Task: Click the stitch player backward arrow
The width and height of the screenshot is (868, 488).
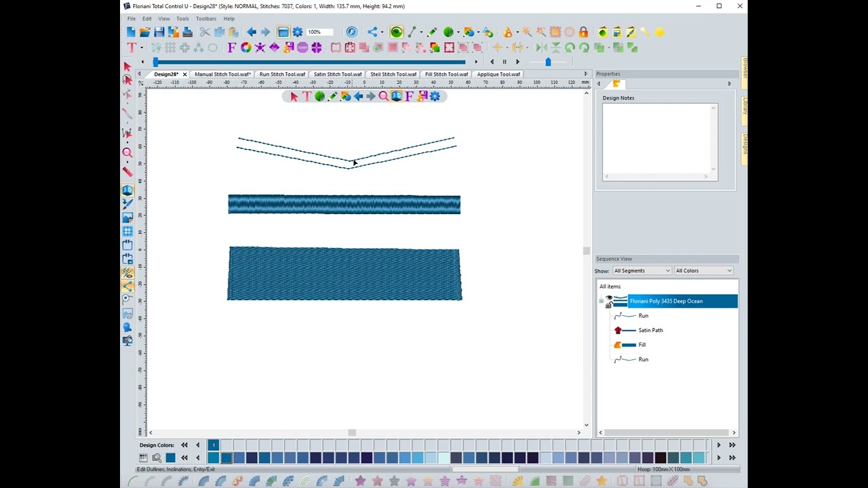Action: pos(492,62)
